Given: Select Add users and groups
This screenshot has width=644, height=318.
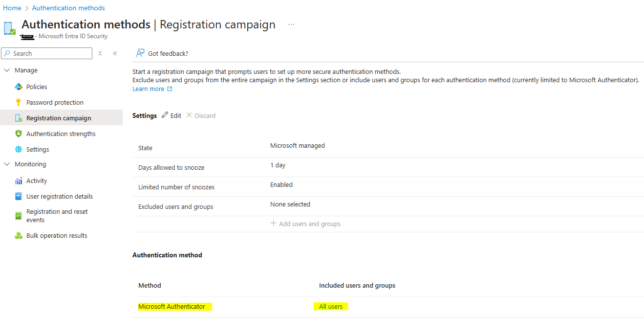Looking at the screenshot, I should point(305,224).
